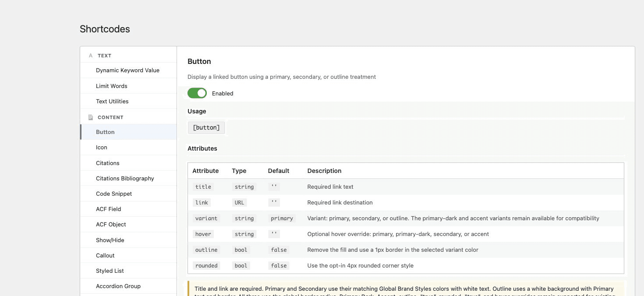Select Limit Words in the sidebar
This screenshot has height=296, width=644.
point(128,86)
